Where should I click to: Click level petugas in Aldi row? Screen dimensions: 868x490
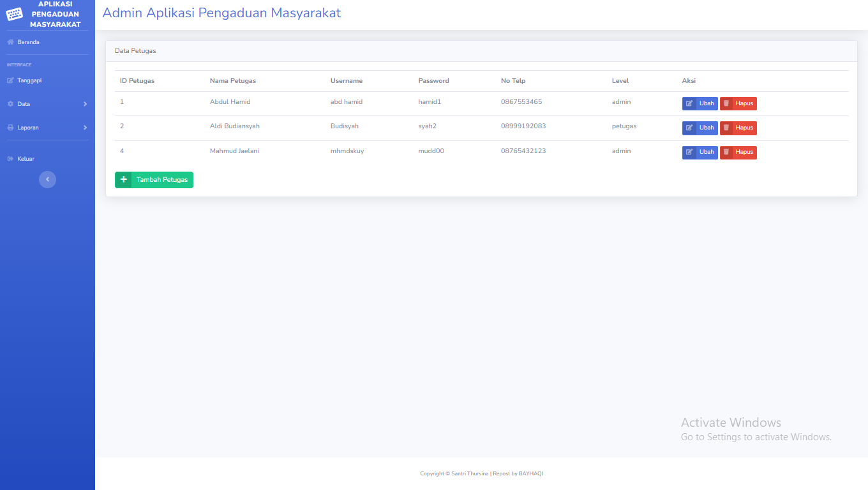point(624,126)
